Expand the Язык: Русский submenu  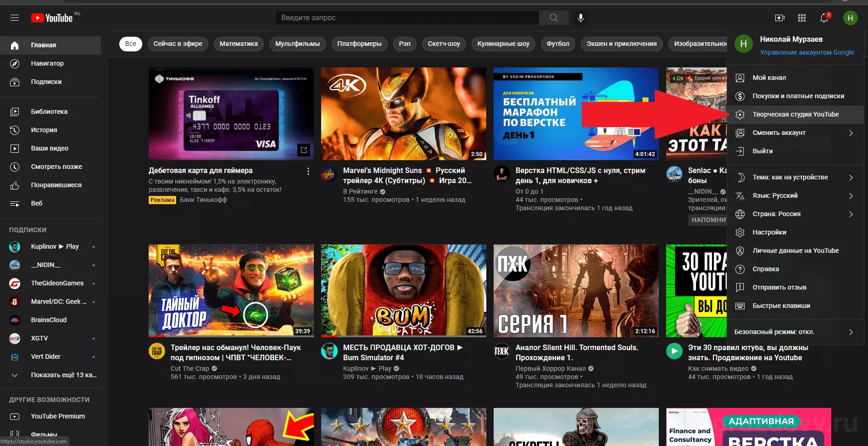coord(796,195)
